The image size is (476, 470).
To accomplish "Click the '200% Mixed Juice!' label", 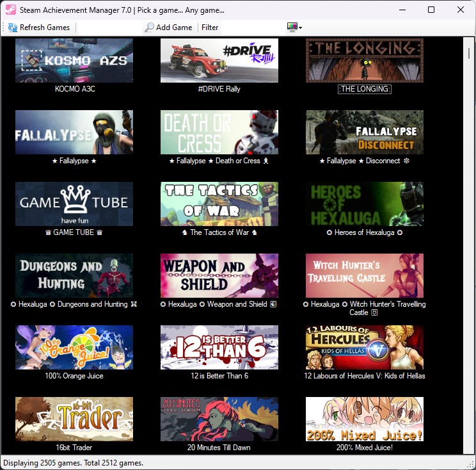I will (x=364, y=447).
